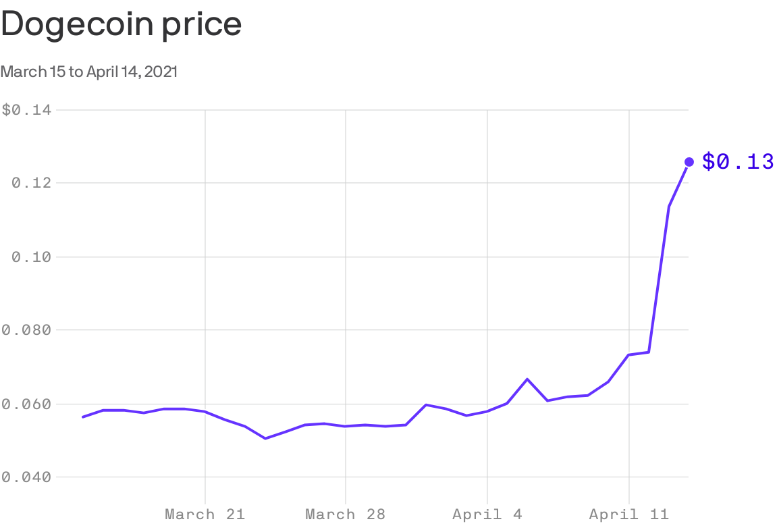This screenshot has height=532, width=779.
Task: Click the line where it crosses March 21 gridline
Action: (205, 412)
